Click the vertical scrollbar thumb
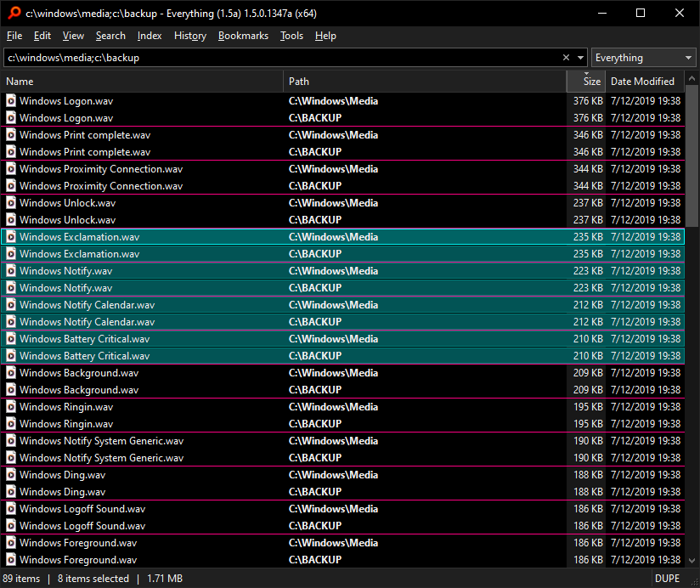 click(x=692, y=155)
